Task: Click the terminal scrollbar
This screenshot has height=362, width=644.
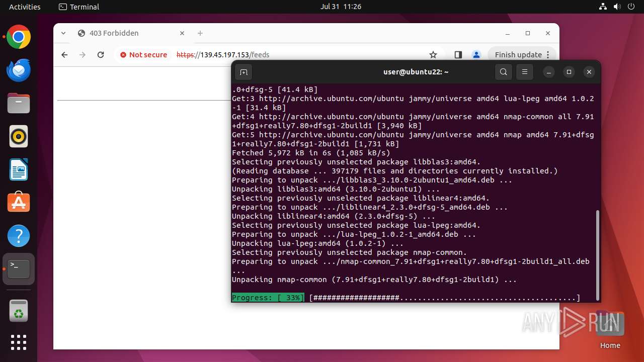Action: point(598,254)
